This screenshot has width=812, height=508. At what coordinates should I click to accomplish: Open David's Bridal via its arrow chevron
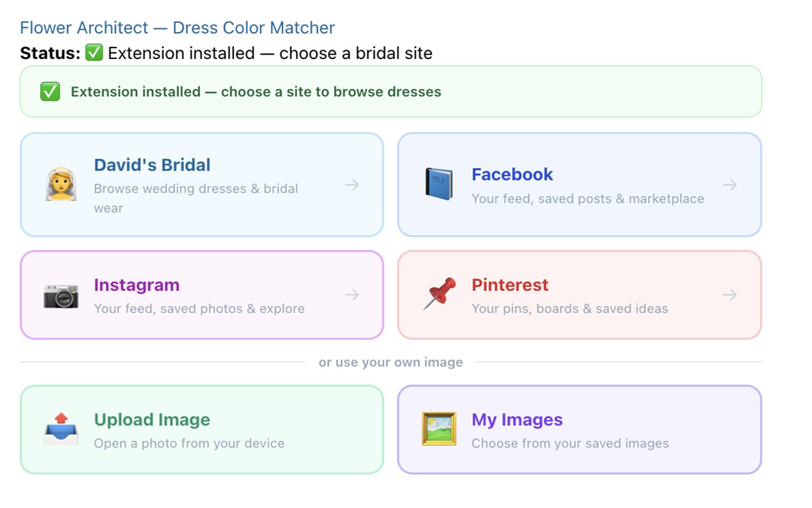click(353, 185)
